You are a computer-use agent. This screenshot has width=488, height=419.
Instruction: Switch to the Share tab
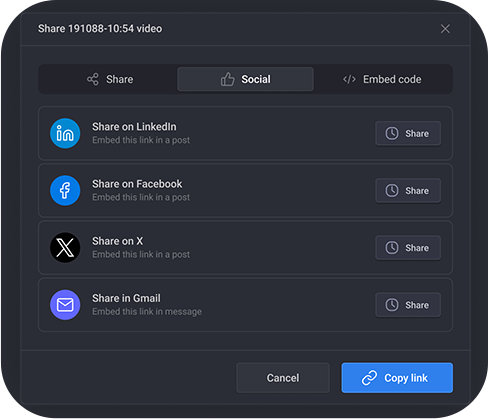pos(110,79)
